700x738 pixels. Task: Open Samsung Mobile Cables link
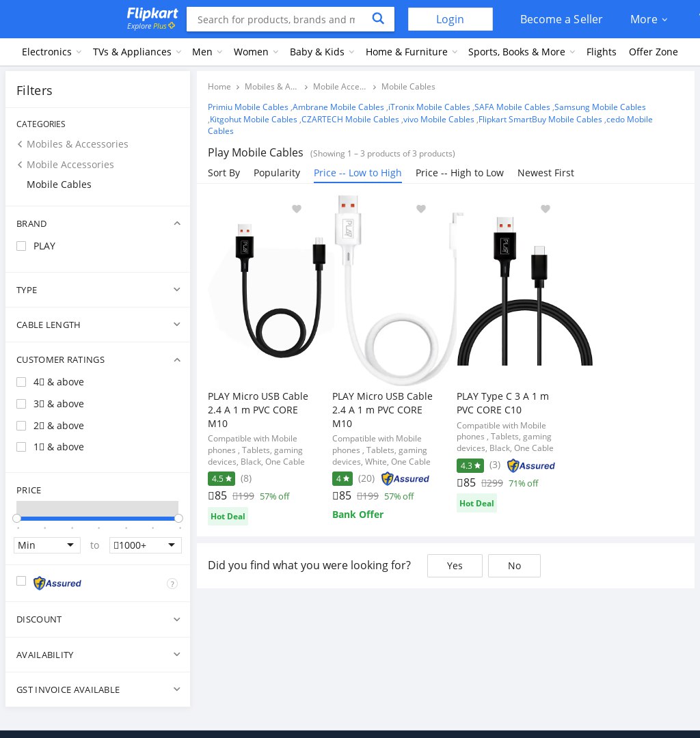click(x=600, y=107)
